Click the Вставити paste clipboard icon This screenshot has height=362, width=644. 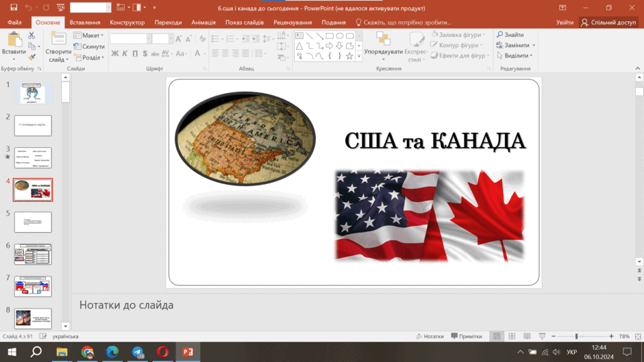[14, 40]
